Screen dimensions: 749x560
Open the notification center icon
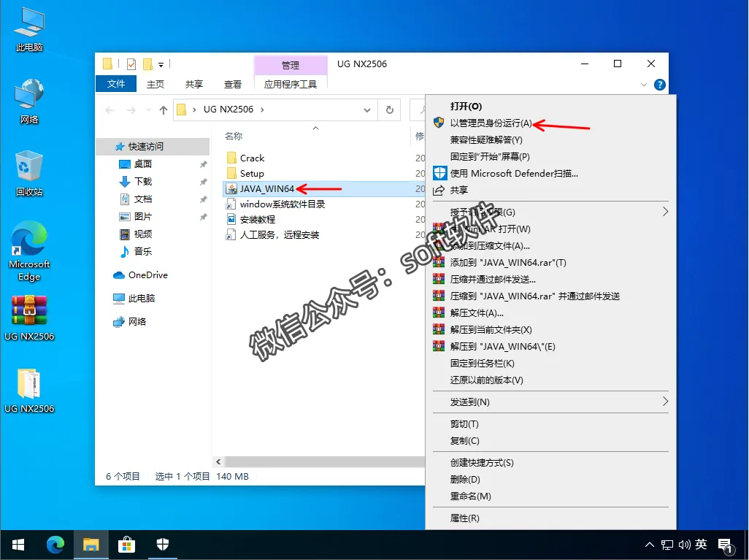pos(725,545)
